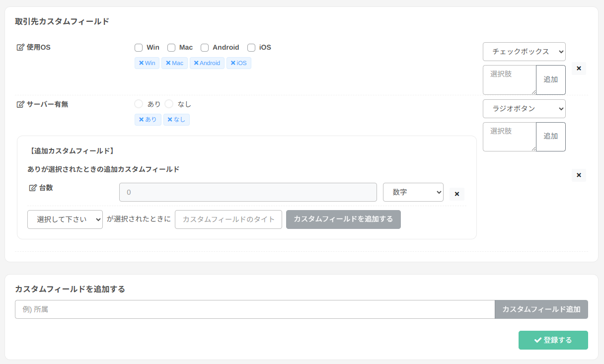Click the edit icon next to 使用OS
Screen dimensions: 604x364
[x=20, y=47]
